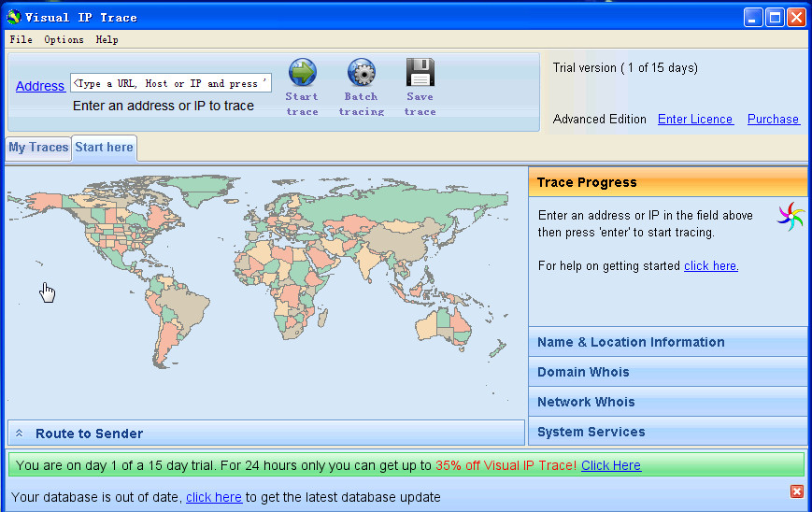Expand the System Services section

[667, 432]
